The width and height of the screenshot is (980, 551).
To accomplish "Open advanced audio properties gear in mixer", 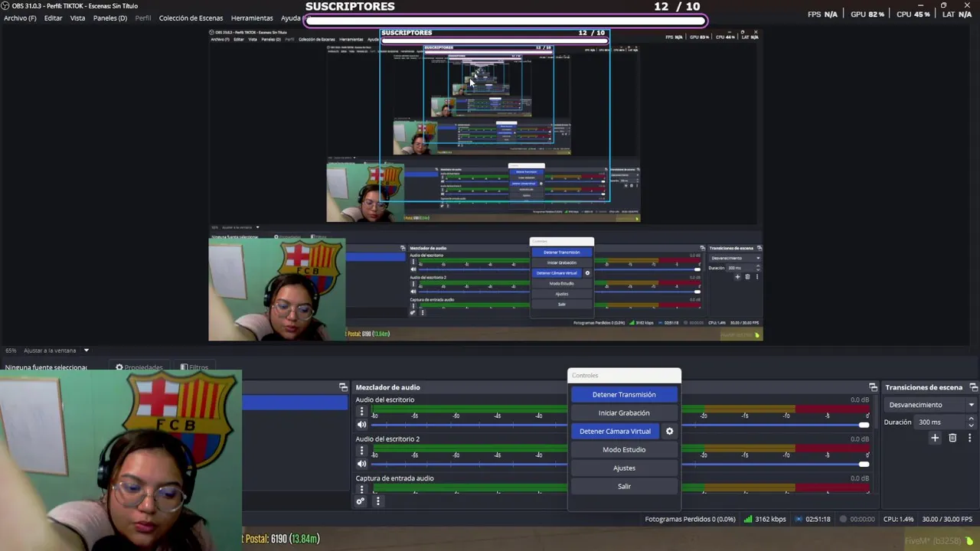I will click(360, 501).
